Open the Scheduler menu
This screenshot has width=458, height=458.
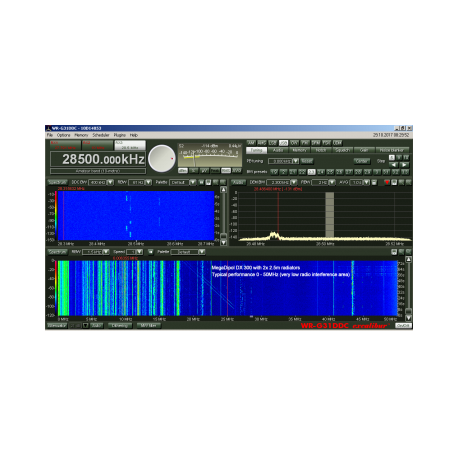coord(101,135)
